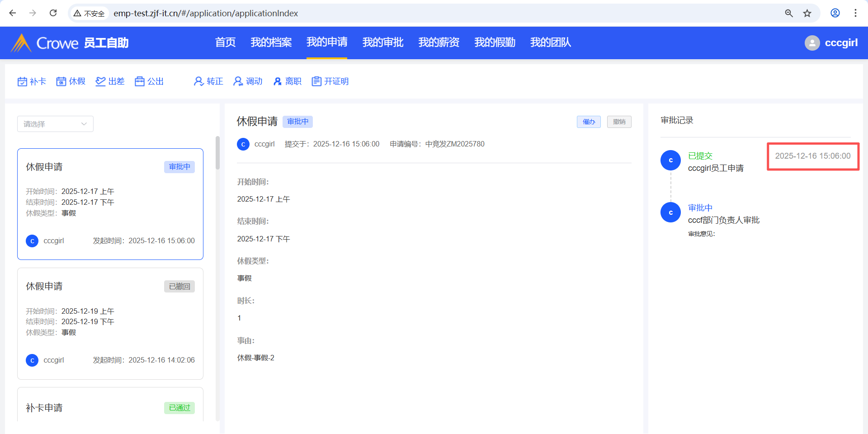Open the 开证明 certificate icon
Image resolution: width=868 pixels, height=434 pixels.
(x=316, y=81)
